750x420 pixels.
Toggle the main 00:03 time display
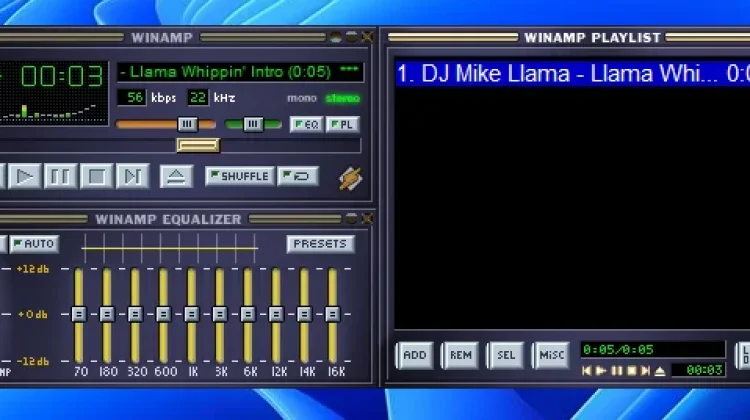tap(62, 76)
